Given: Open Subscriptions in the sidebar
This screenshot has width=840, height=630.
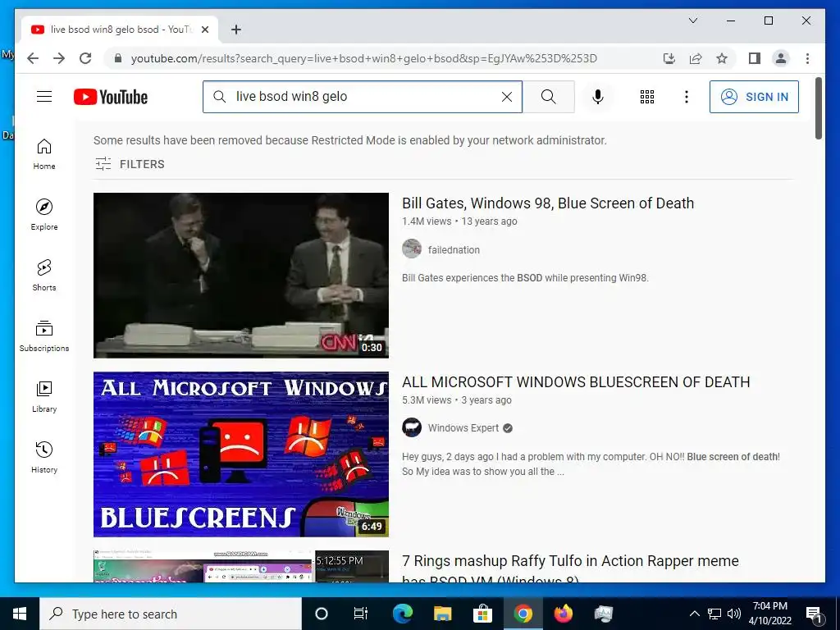Looking at the screenshot, I should pyautogui.click(x=44, y=336).
